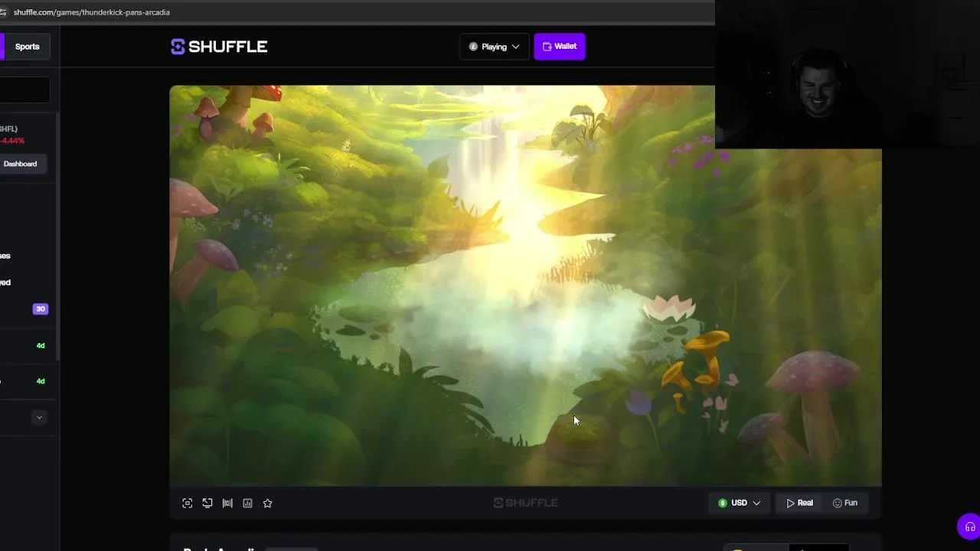Switch to Real play mode
The height and width of the screenshot is (551, 980).
click(799, 503)
